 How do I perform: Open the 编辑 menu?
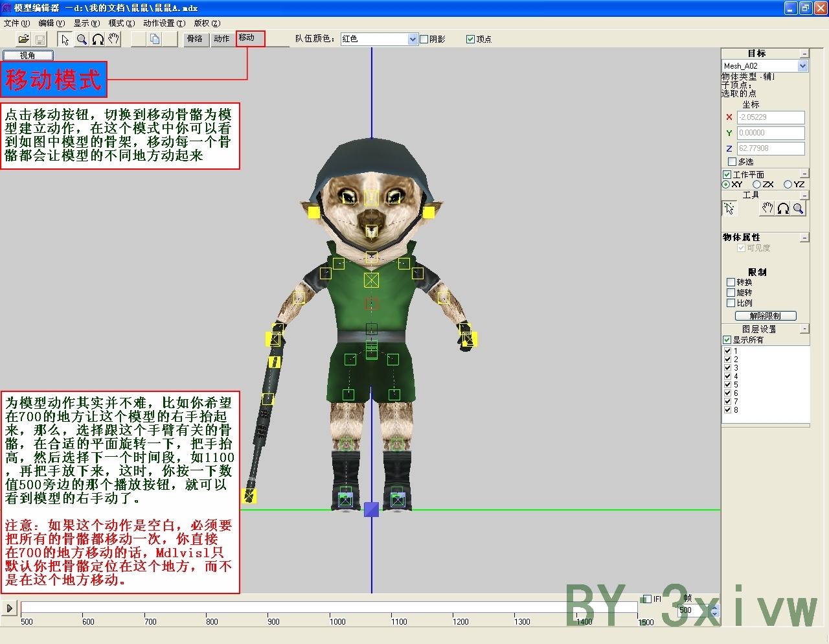(x=51, y=23)
